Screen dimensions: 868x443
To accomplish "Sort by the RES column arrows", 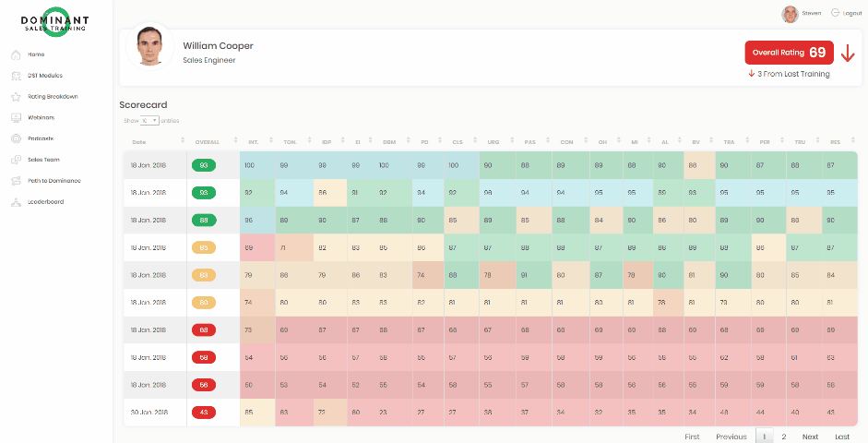I will pyautogui.click(x=853, y=141).
